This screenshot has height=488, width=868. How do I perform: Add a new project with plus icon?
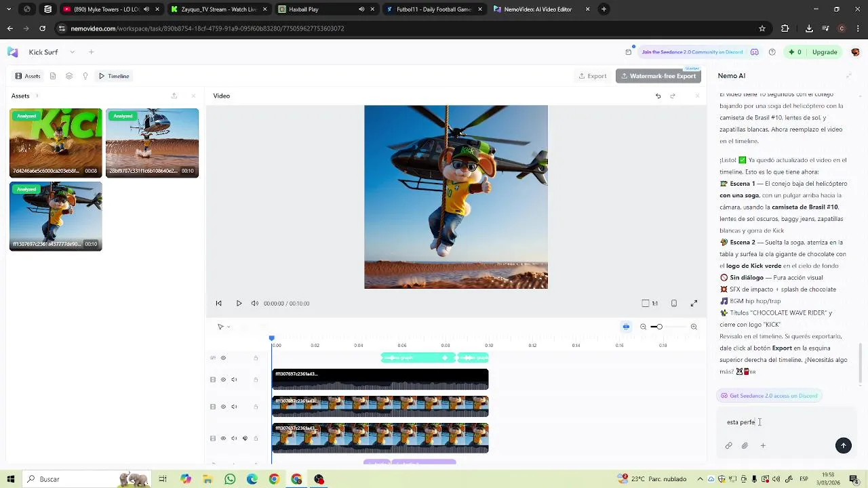click(x=91, y=52)
